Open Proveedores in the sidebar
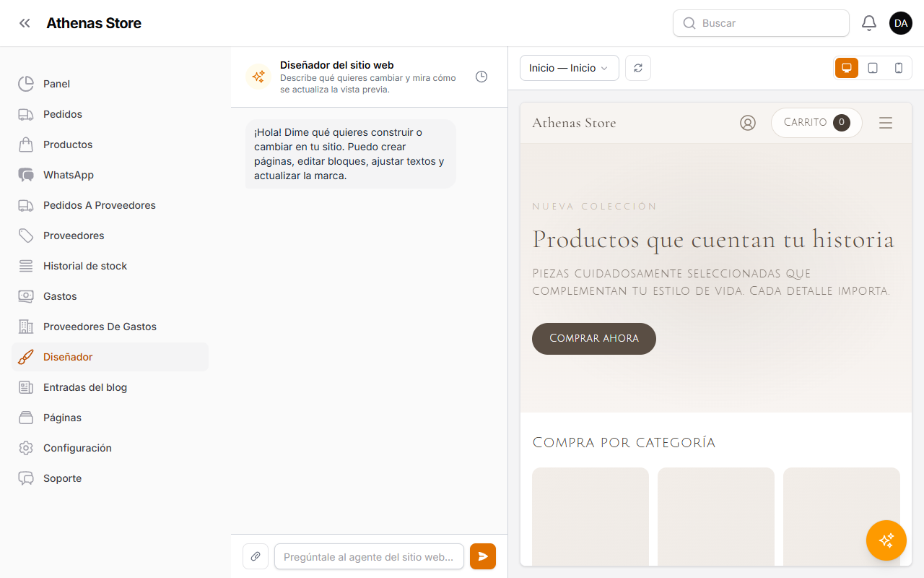This screenshot has width=924, height=578. [x=110, y=236]
